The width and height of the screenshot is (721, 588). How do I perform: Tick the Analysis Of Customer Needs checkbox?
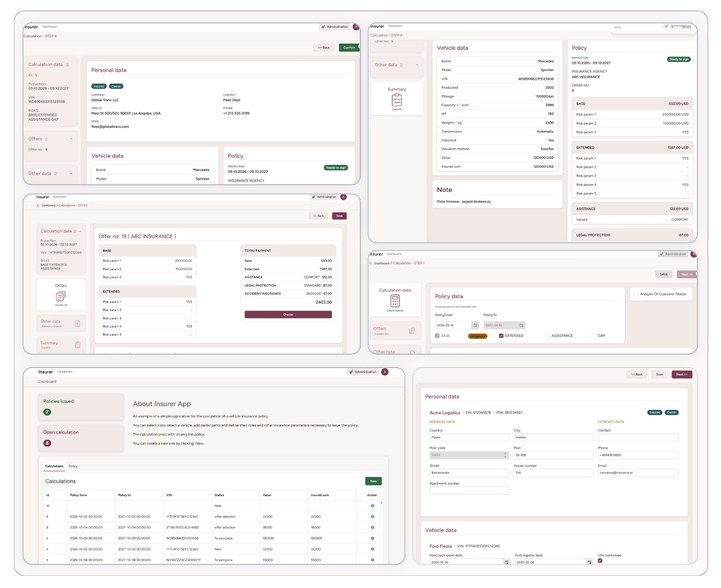coord(636,294)
